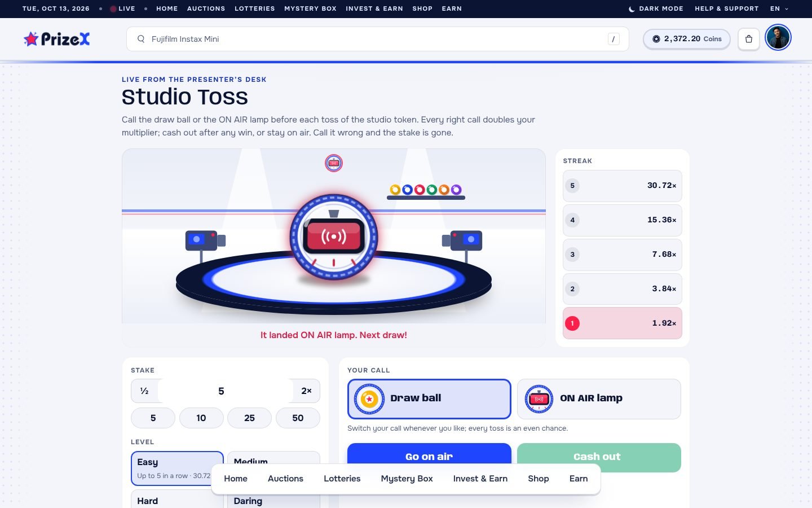Open Shop in floating nav bar
The height and width of the screenshot is (508, 812).
click(539, 479)
